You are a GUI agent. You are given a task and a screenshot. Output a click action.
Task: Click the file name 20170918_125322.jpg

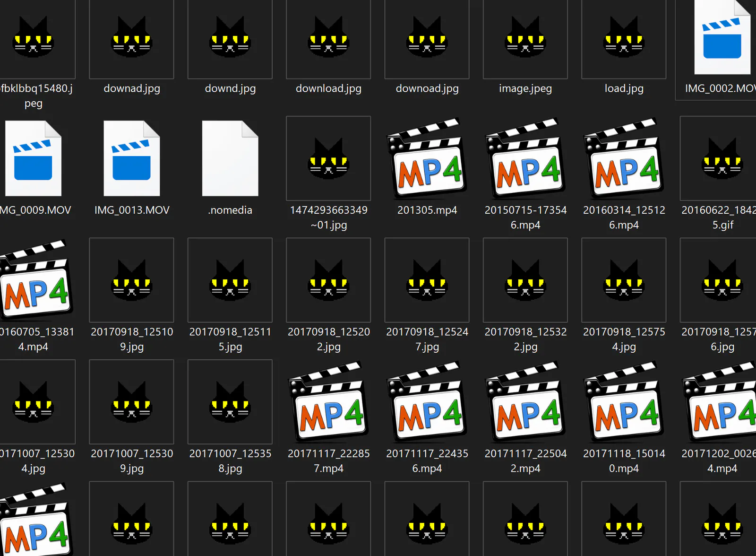pos(525,339)
